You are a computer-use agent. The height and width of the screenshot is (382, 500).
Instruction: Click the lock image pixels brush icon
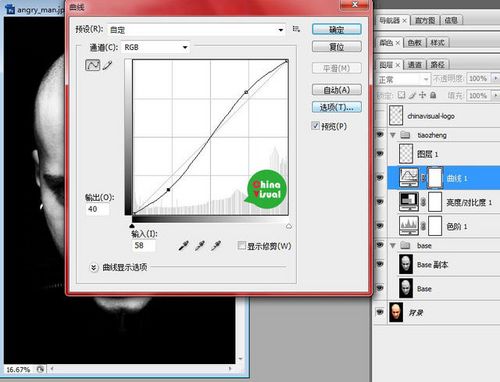pos(412,95)
